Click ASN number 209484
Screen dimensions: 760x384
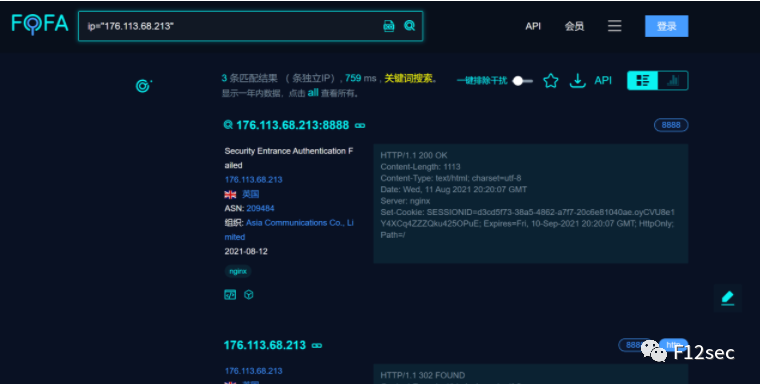coord(260,208)
